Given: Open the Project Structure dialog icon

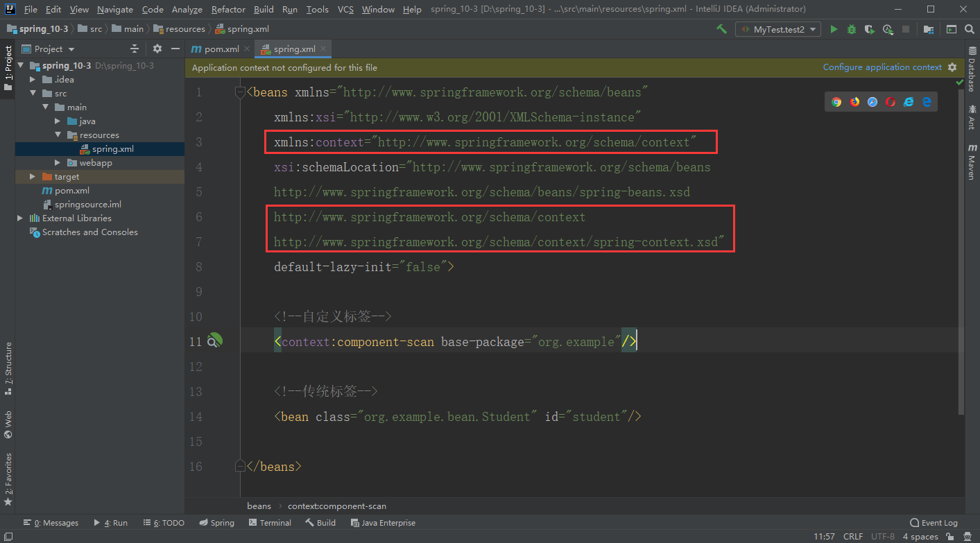Looking at the screenshot, I should [x=928, y=29].
